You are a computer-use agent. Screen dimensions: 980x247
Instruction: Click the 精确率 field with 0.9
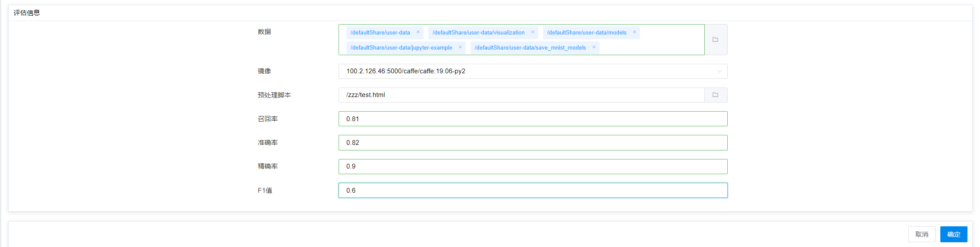532,166
